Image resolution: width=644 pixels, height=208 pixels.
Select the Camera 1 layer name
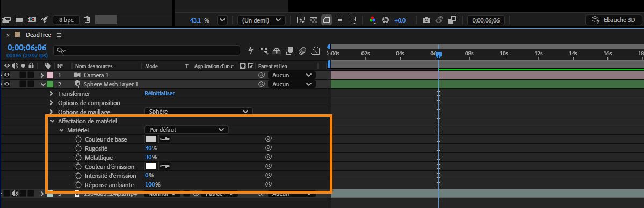96,75
